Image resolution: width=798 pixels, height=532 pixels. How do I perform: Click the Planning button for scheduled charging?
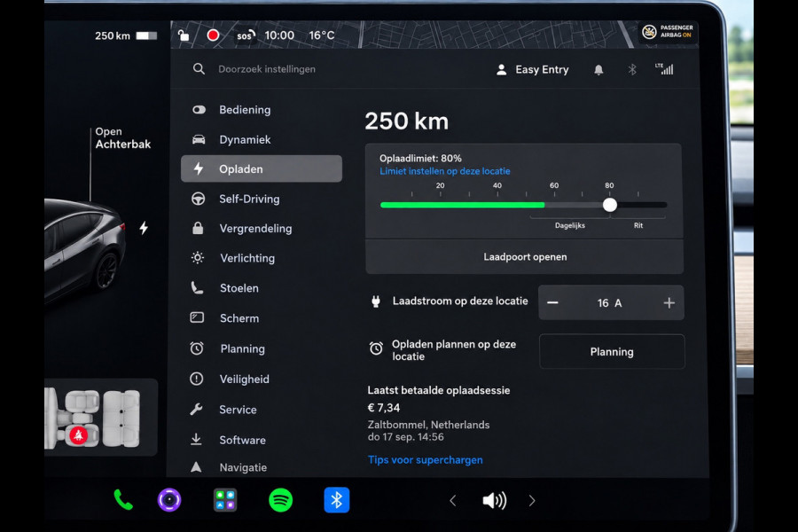(612, 352)
